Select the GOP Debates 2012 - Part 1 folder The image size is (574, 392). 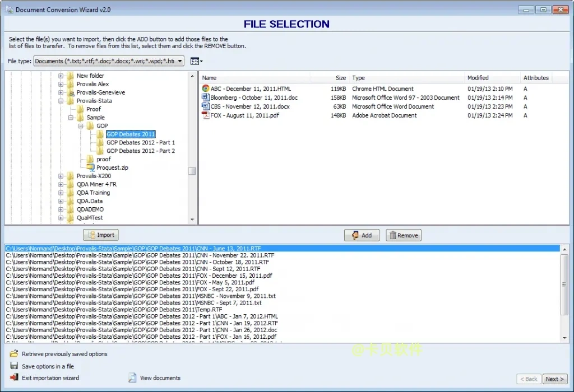(141, 143)
